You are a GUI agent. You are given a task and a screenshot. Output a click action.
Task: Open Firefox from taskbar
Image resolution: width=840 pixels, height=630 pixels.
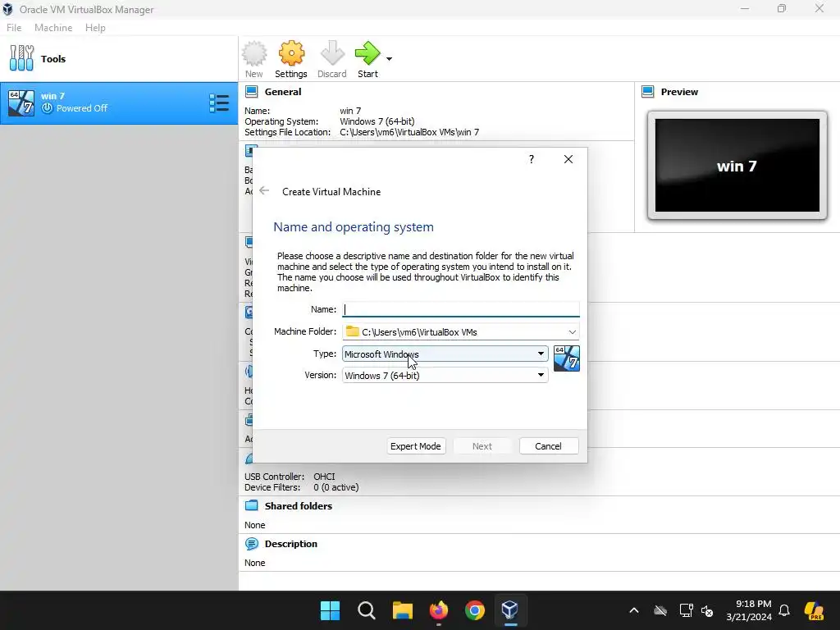(x=439, y=610)
